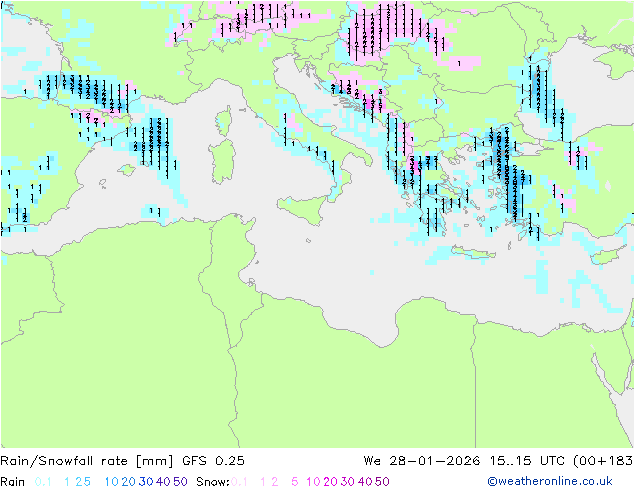Click the ©weatheronline.co.uk credit text
The width and height of the screenshot is (634, 490).
(550, 481)
